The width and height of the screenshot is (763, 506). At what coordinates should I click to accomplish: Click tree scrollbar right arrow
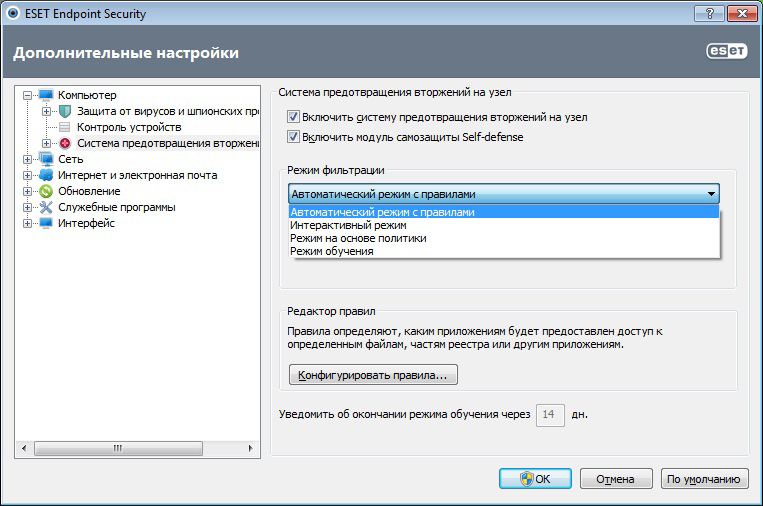click(x=250, y=448)
